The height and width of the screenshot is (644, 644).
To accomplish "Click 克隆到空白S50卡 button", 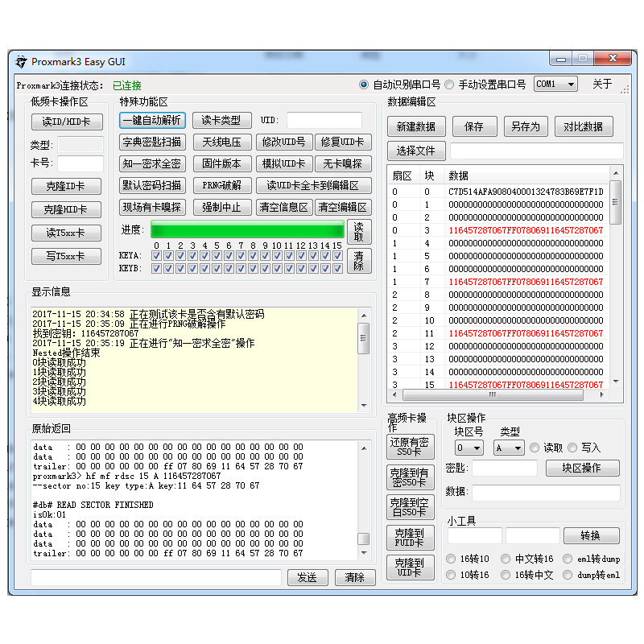I will 410,507.
